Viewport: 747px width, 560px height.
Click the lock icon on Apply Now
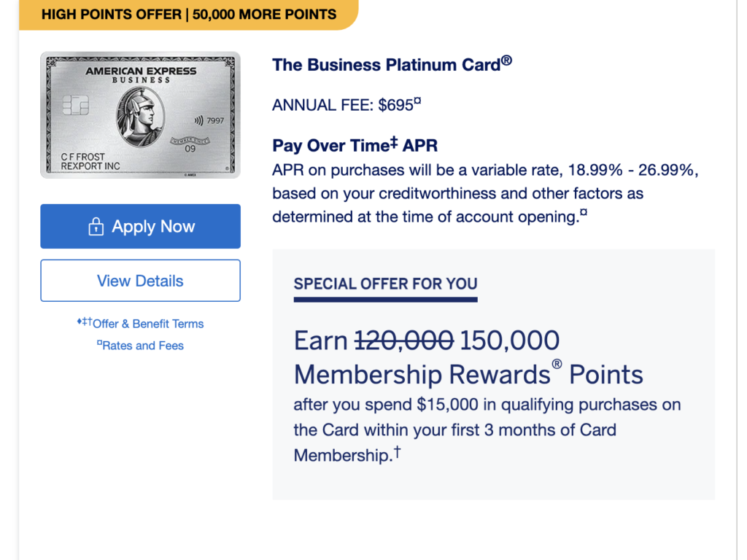(96, 227)
